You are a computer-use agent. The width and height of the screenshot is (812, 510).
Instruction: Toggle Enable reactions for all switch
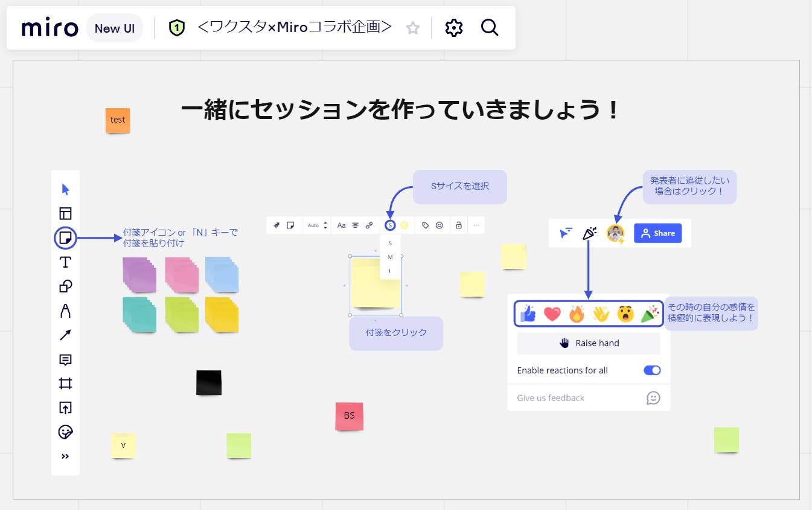click(x=652, y=370)
